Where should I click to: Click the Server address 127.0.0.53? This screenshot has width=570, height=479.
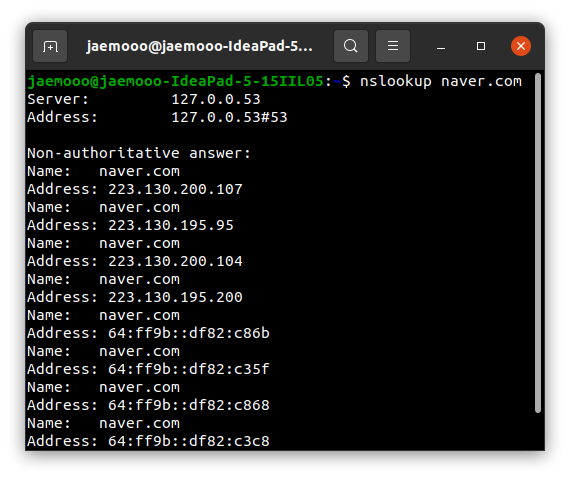(x=216, y=99)
